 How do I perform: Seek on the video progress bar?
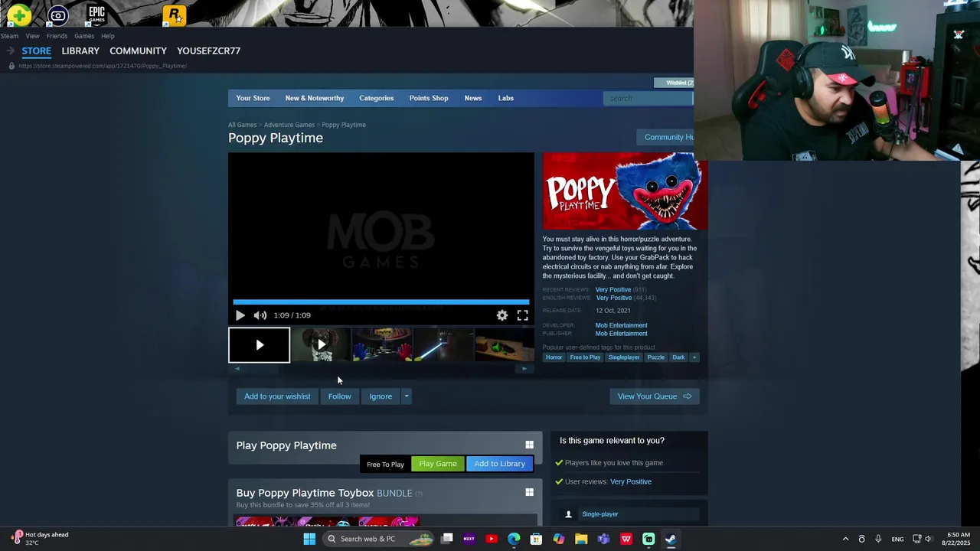381,302
